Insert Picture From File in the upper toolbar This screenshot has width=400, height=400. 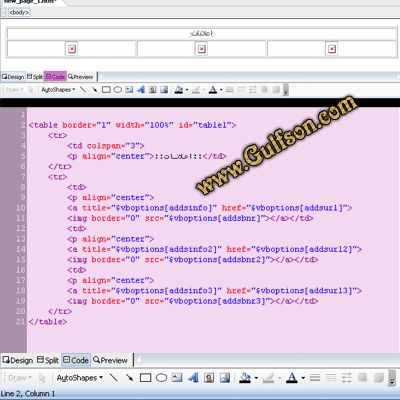tap(164, 89)
